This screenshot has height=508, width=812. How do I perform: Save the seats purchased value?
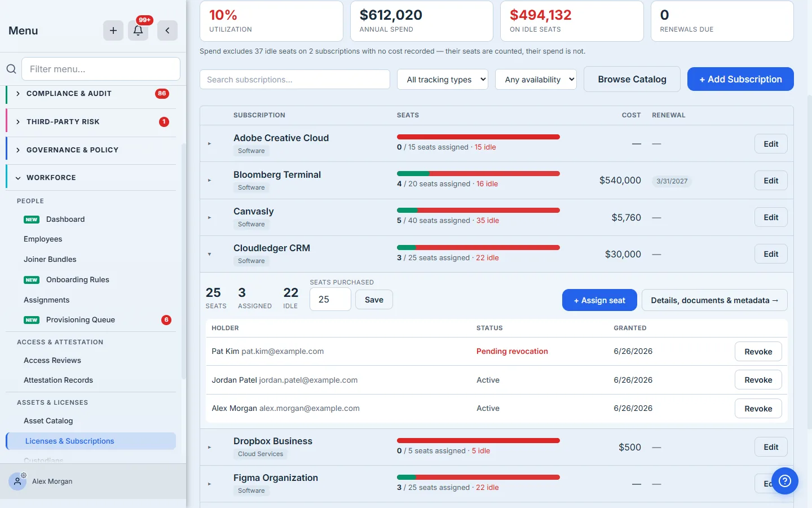374,300
